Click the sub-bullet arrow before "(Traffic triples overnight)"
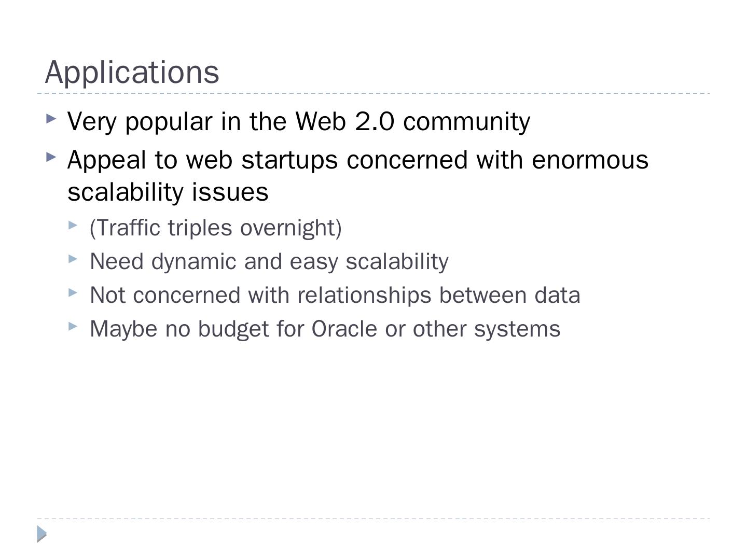Viewport: 747px width, 560px height. 73,225
